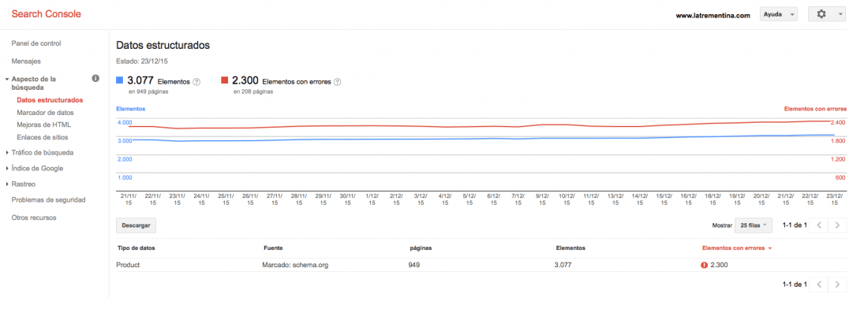Click Elementos column header in table
868x335 pixels.
[571, 248]
